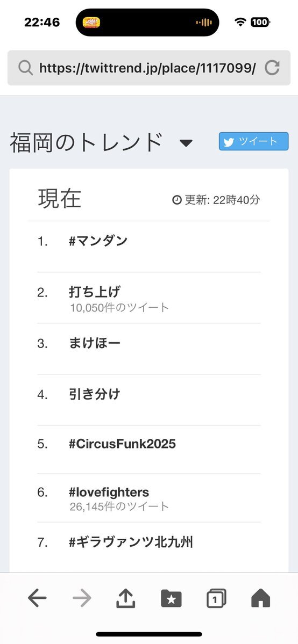The image size is (298, 644).
Task: Open the bookmarks folder star icon
Action: click(x=171, y=598)
